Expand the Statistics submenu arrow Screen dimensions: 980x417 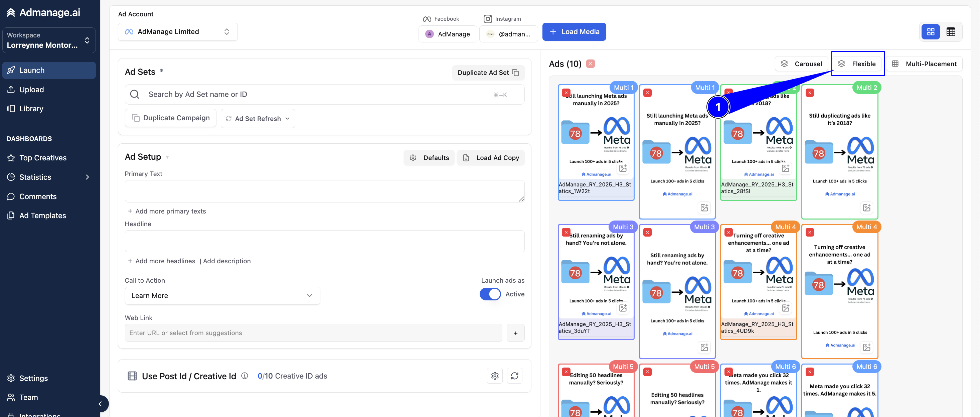point(88,177)
